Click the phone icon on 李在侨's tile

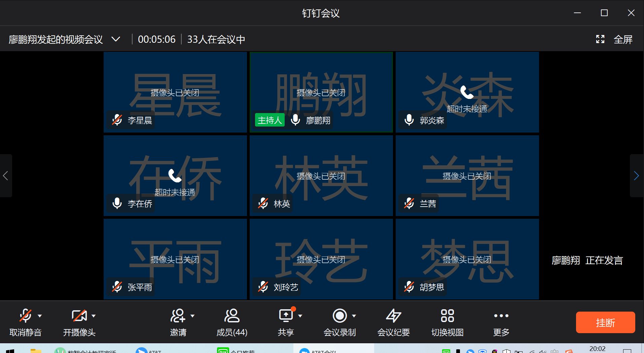175,175
